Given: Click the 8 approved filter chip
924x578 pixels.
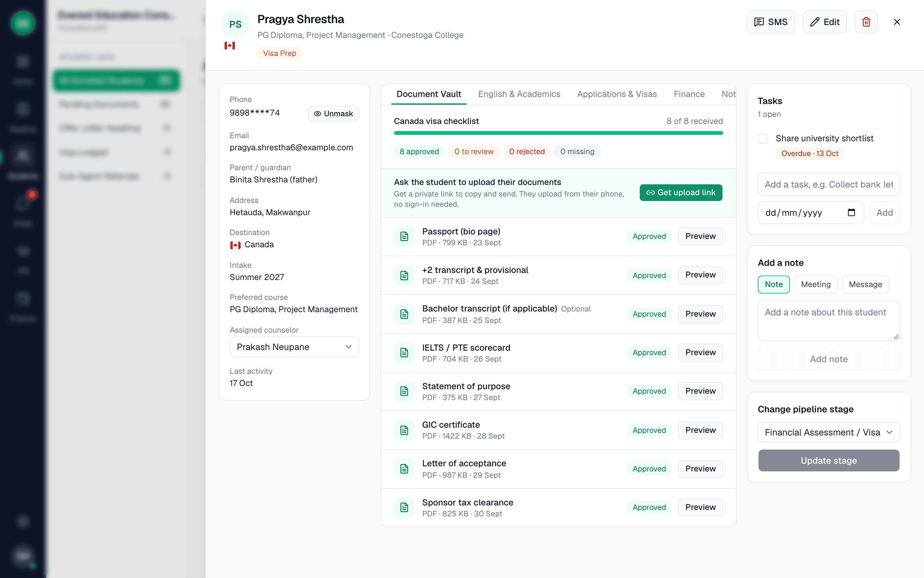Looking at the screenshot, I should (419, 152).
